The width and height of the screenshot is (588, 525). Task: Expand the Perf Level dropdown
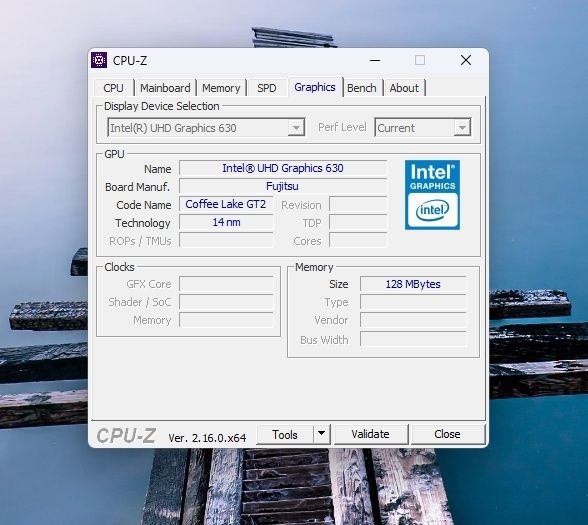pos(423,128)
